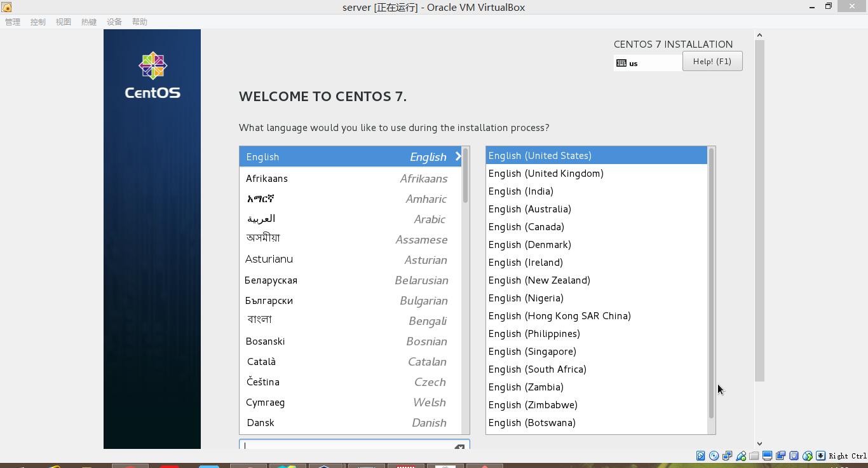Open the 设备 menu
This screenshot has width=868, height=468.
pos(114,22)
